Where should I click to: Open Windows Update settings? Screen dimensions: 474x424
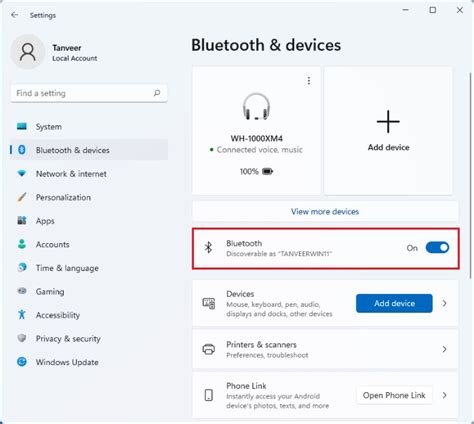pos(89,362)
